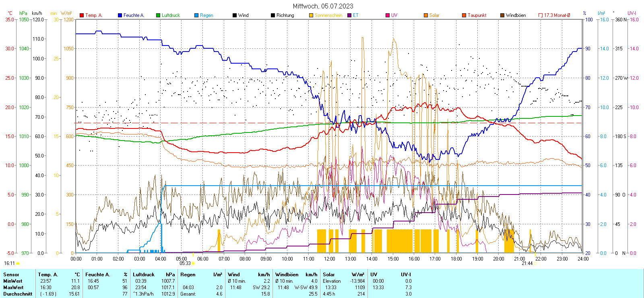Click the pink UV legend swatch

click(388, 15)
